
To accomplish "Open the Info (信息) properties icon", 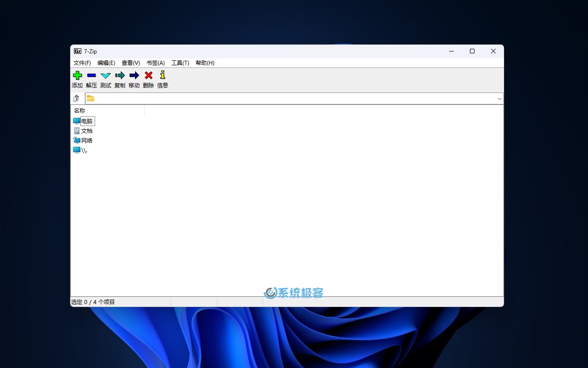I will [163, 75].
